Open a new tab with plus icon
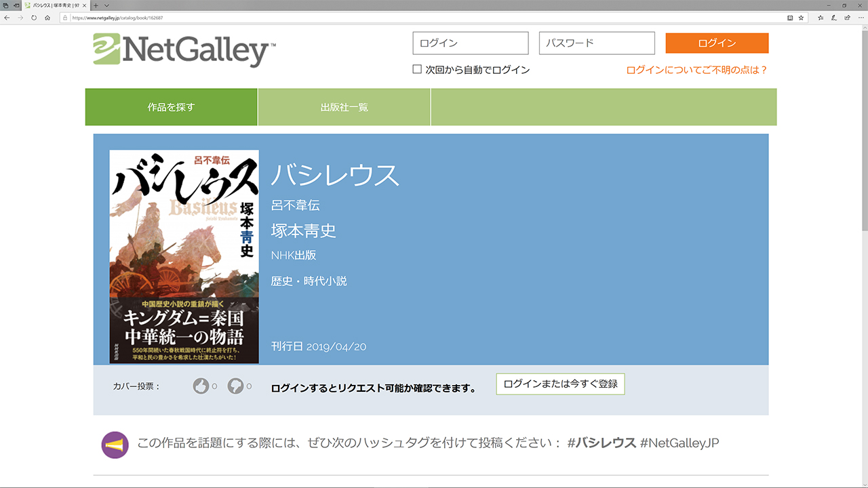The height and width of the screenshot is (488, 868). click(96, 5)
